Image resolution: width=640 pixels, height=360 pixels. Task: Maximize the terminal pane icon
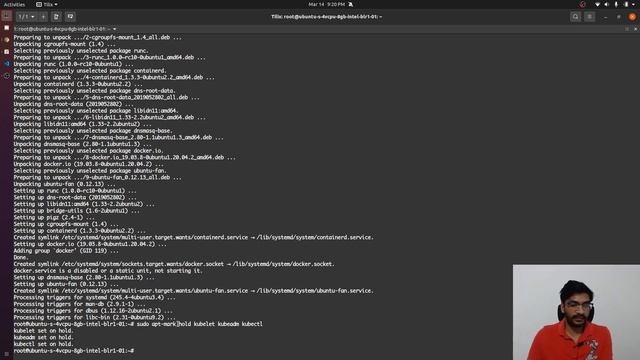click(627, 29)
